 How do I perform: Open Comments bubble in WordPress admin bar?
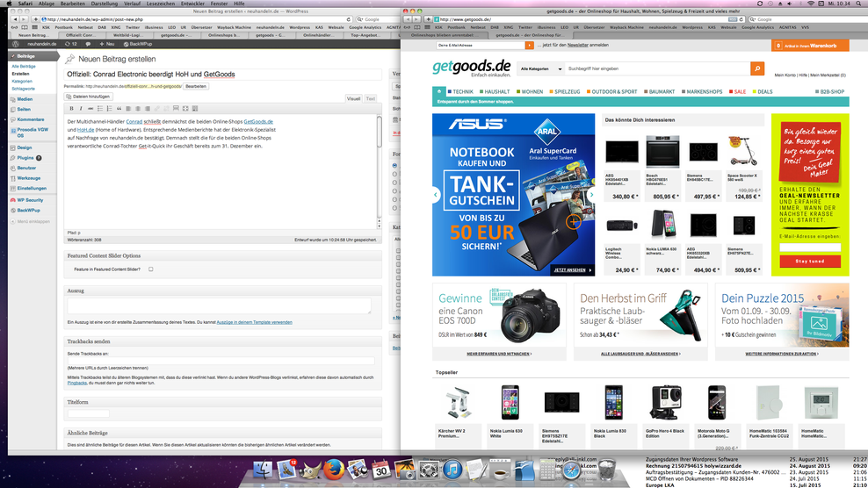pyautogui.click(x=88, y=44)
